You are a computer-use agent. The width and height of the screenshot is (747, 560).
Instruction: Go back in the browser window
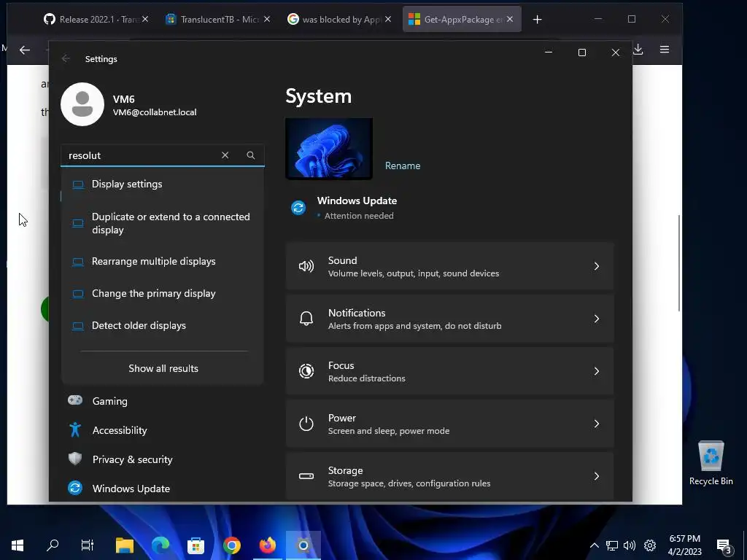25,50
